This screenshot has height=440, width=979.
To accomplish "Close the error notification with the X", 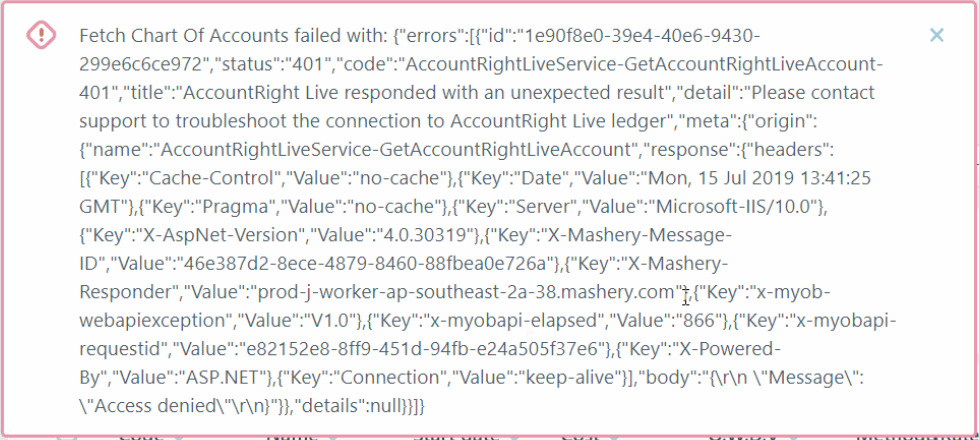I will [936, 35].
